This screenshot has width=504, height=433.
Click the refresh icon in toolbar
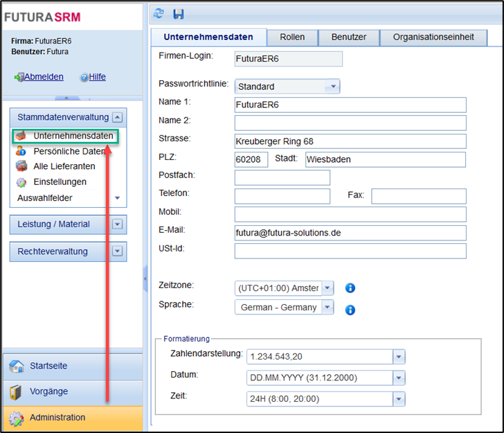159,13
